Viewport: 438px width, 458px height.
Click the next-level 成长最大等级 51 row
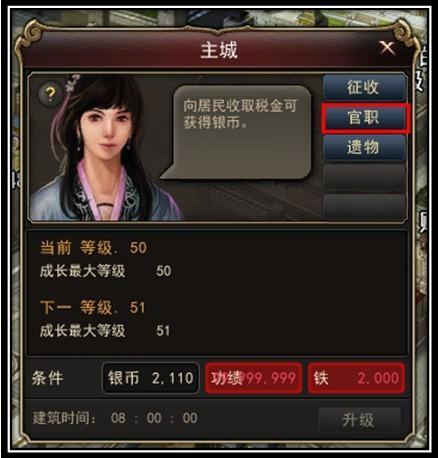[105, 331]
